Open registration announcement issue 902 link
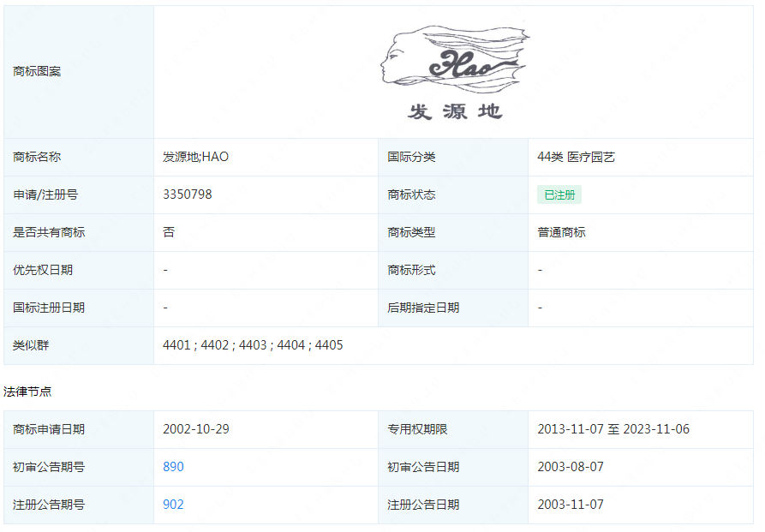 click(173, 505)
